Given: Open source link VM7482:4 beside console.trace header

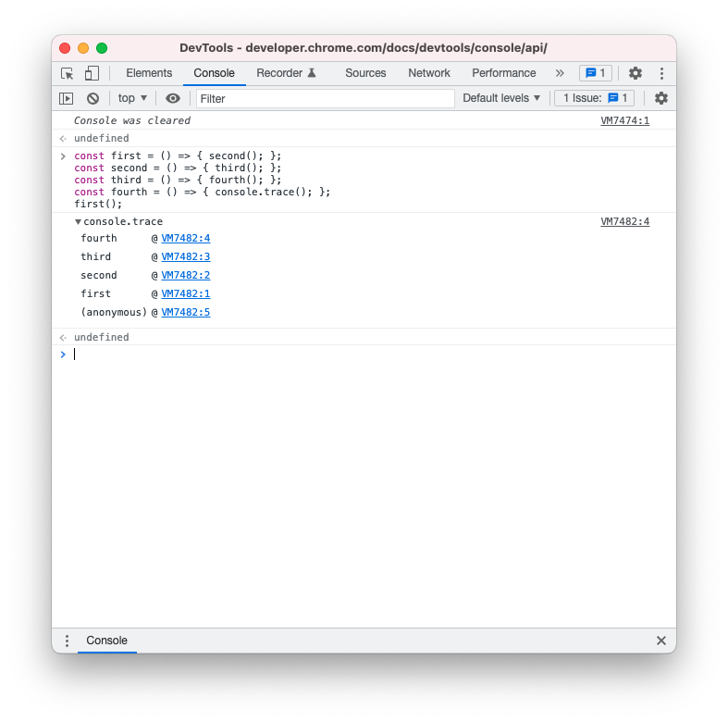Looking at the screenshot, I should tap(625, 221).
